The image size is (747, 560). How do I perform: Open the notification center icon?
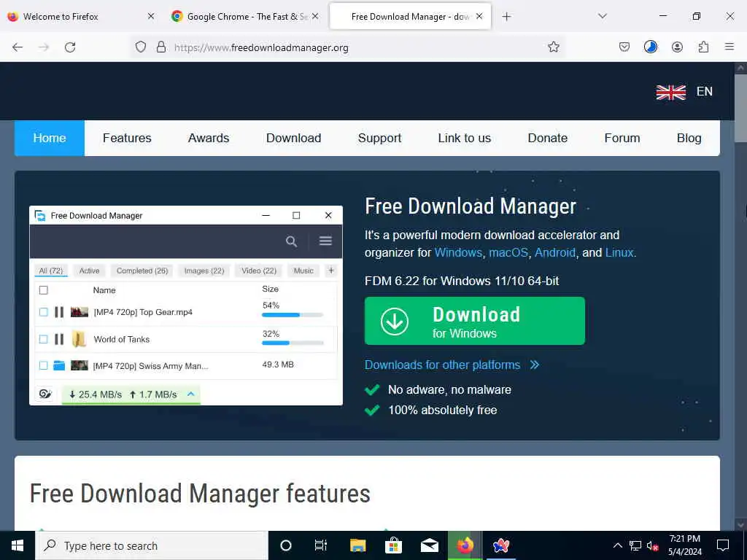pyautogui.click(x=723, y=545)
